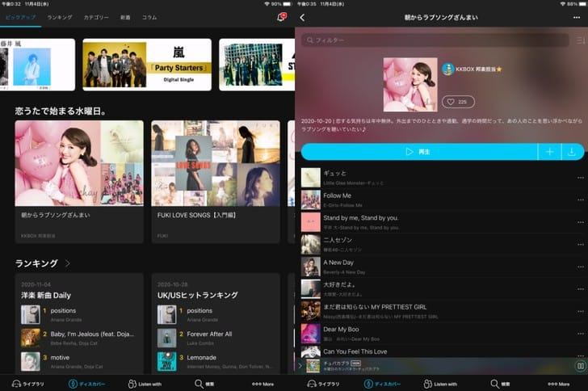Expand the mini player chevron
This screenshot has height=391, width=588.
[300, 366]
